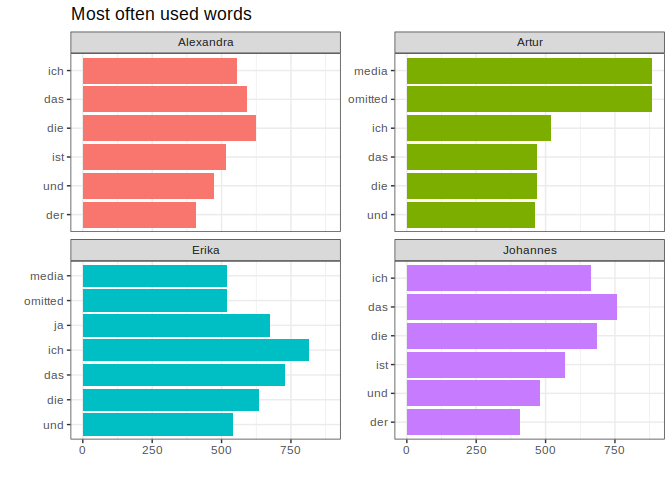
Task: Click the teal 'media' bar in Erika's panel
Action: tap(154, 276)
